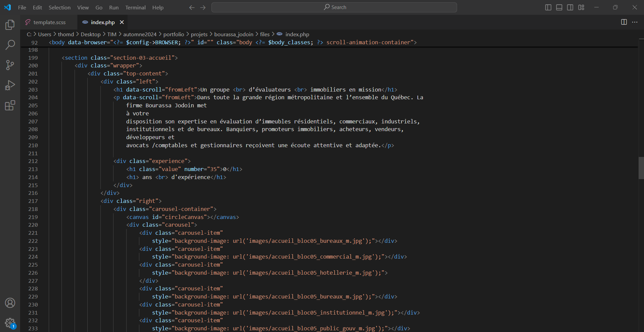The image size is (644, 332).
Task: Select the Run and Debug icon
Action: coord(10,85)
